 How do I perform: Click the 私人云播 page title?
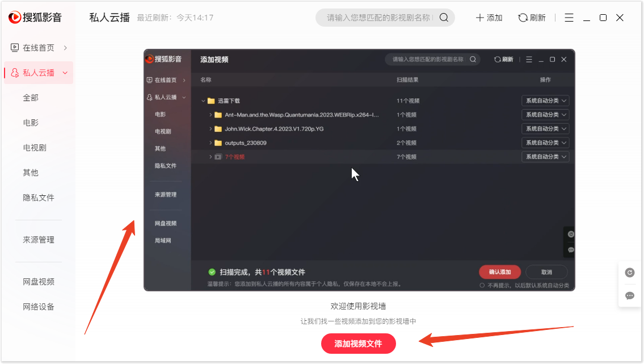point(110,18)
